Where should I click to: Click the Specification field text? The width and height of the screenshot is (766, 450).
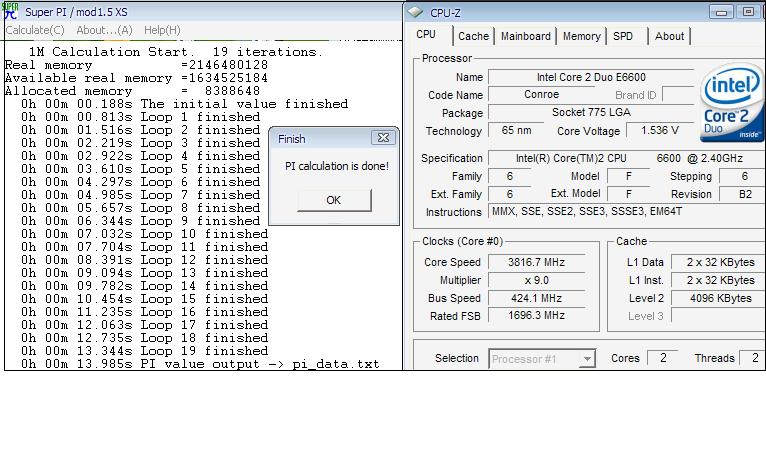pos(629,158)
